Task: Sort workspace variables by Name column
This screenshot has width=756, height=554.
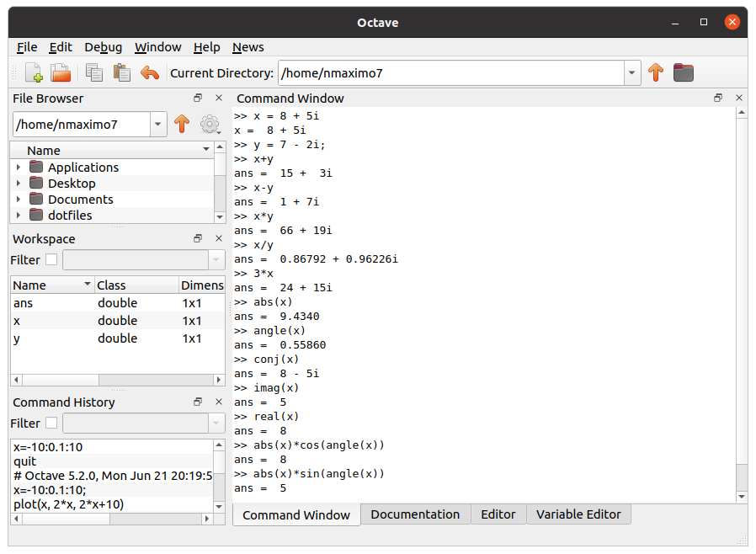Action: (31, 285)
